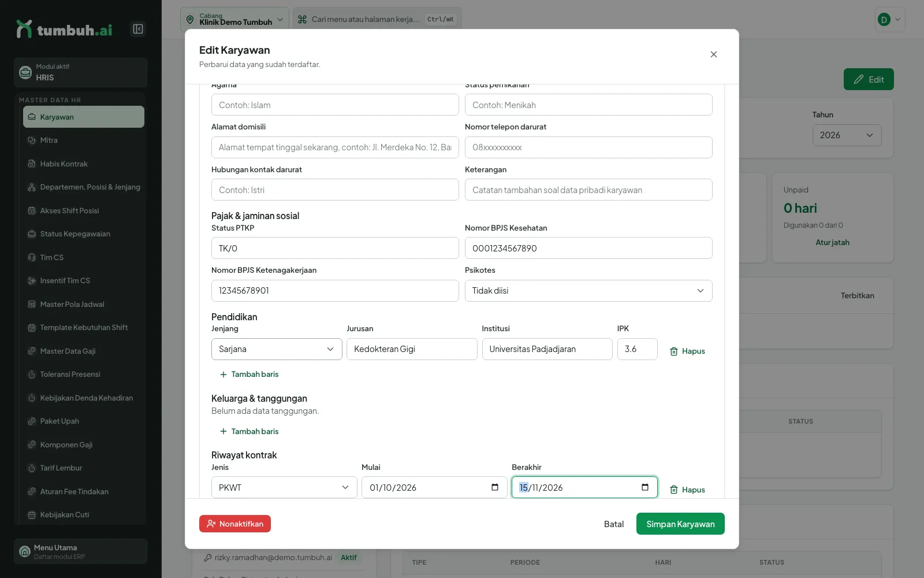Screen dimensions: 924x578
Task: Open the Cabang Klinik Demo Tumbuh selector
Action: click(234, 20)
